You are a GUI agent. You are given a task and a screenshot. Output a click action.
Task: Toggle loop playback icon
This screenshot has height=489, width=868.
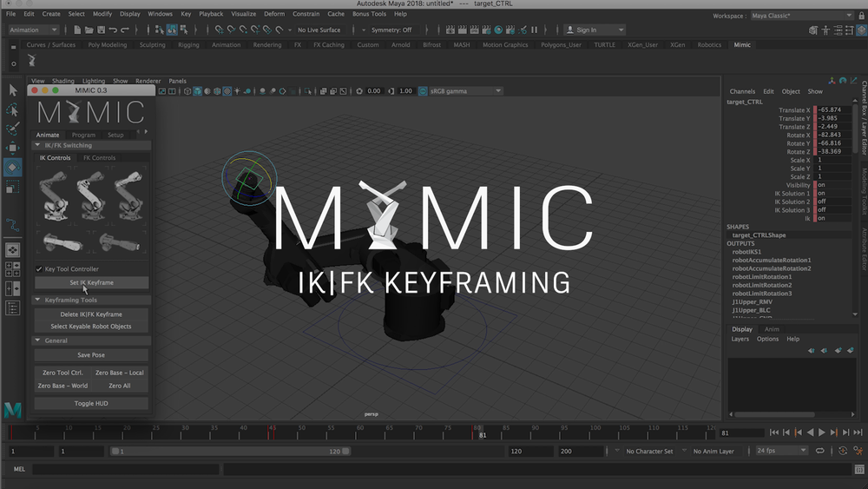pyautogui.click(x=820, y=451)
